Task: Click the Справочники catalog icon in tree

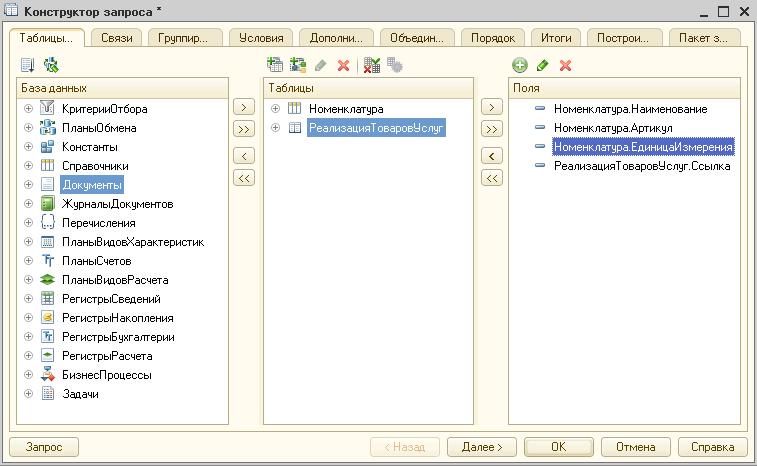Action: point(47,166)
